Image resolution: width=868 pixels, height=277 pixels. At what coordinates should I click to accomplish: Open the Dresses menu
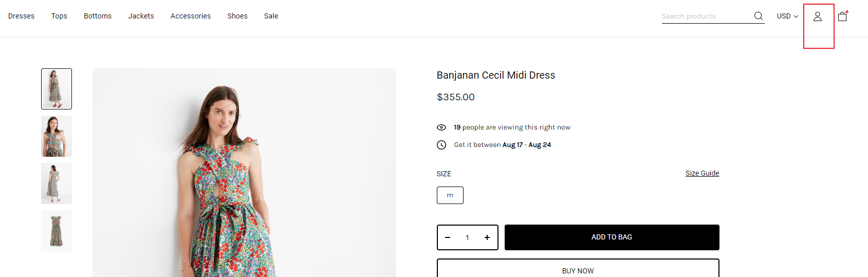click(22, 16)
